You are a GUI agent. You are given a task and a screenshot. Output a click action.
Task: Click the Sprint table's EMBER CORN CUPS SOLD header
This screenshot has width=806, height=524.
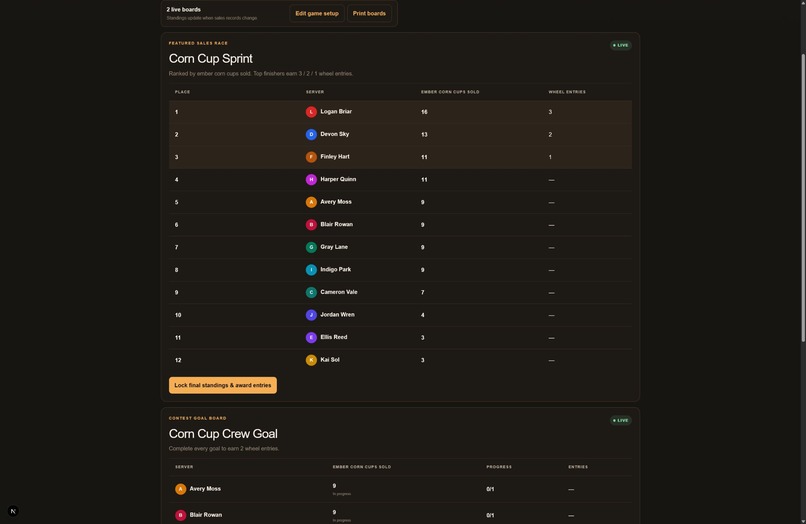pos(450,92)
